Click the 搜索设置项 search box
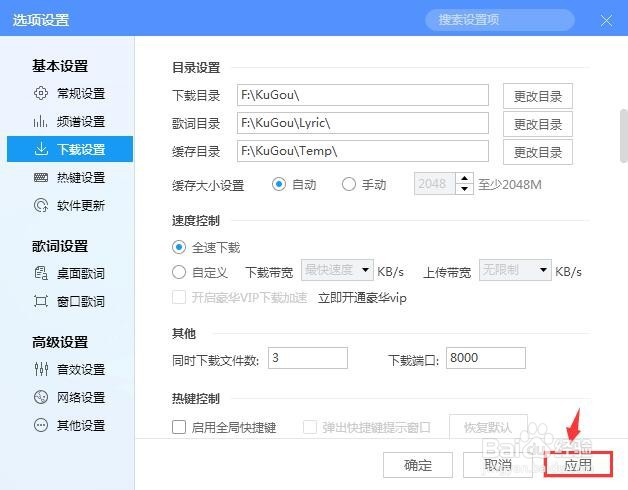628x490 pixels. tap(499, 20)
